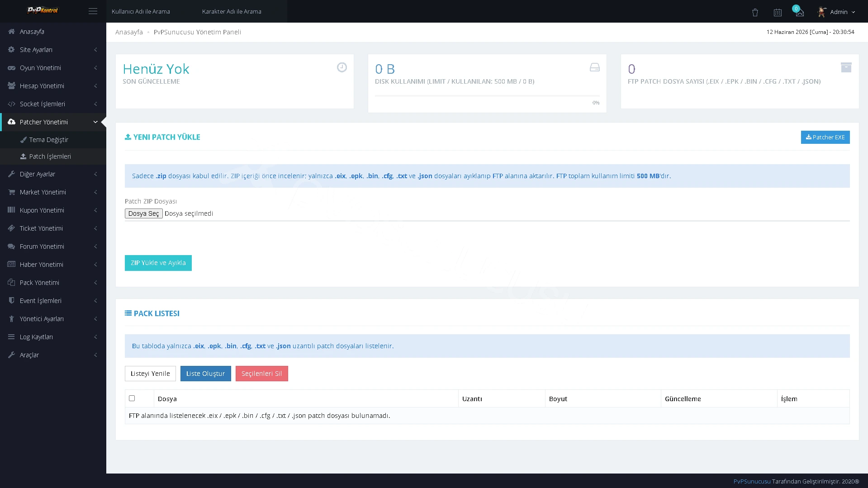Click the Hesap Yönetimi users icon
The width and height of the screenshot is (868, 488).
(x=11, y=86)
